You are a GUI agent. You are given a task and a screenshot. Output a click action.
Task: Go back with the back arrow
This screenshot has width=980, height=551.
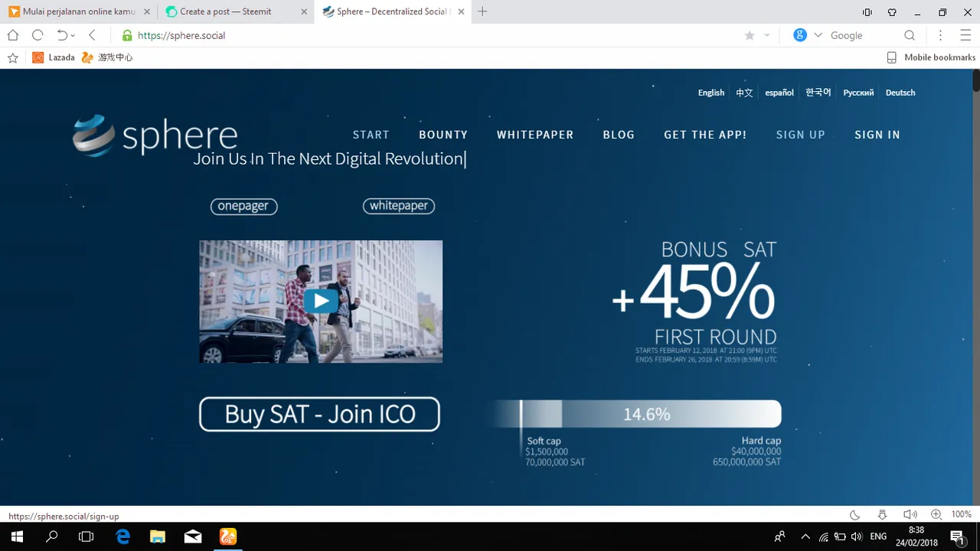click(x=92, y=35)
